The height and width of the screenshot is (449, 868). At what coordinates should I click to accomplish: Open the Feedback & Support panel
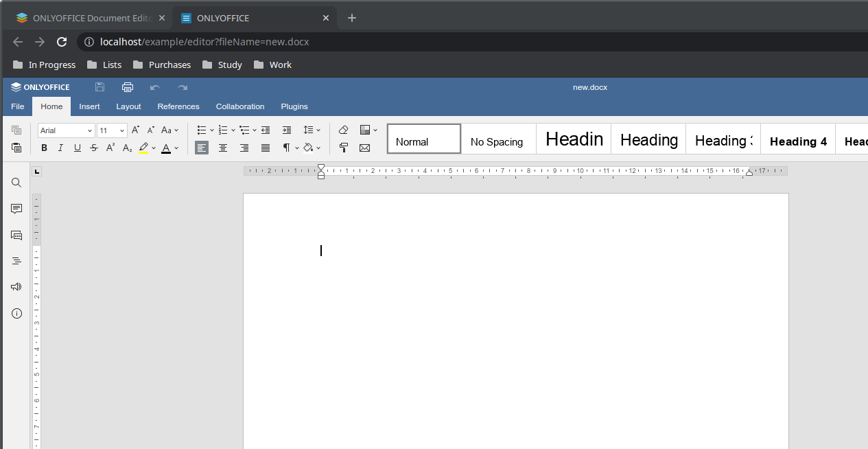16,286
